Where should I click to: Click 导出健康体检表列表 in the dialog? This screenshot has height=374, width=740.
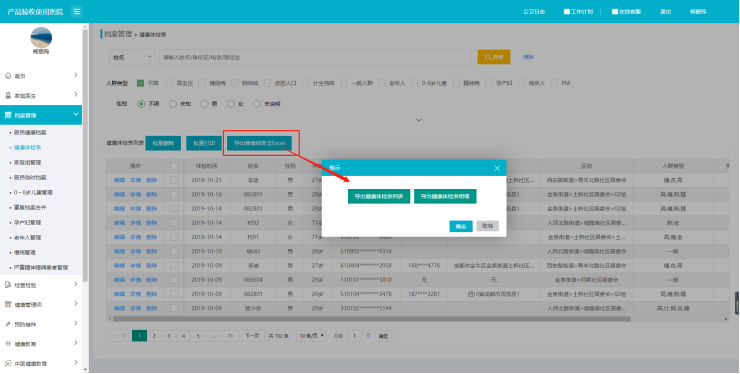click(379, 196)
